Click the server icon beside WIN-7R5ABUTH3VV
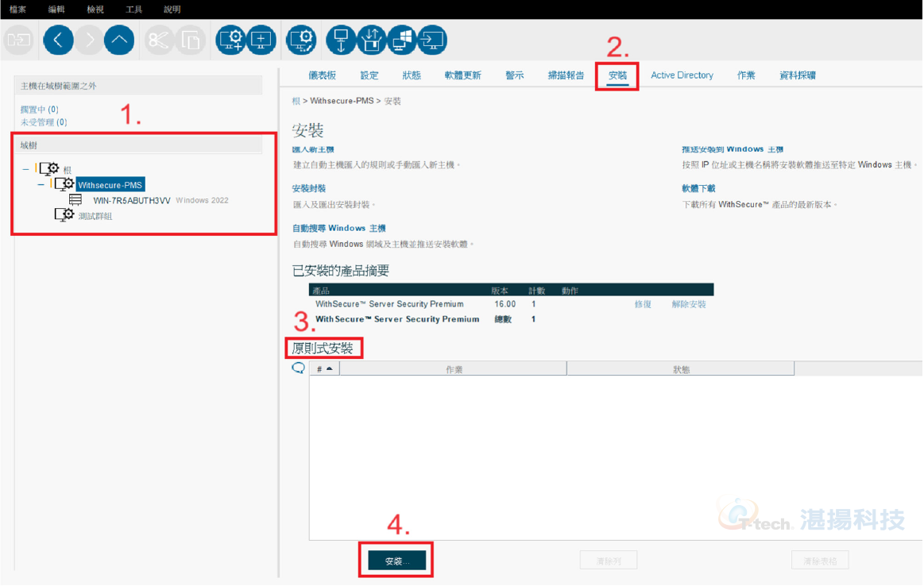924x586 pixels. [x=75, y=200]
